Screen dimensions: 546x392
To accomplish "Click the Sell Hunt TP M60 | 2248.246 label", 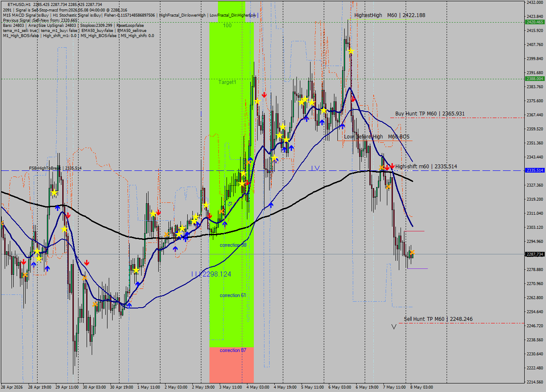I will (x=438, y=319).
